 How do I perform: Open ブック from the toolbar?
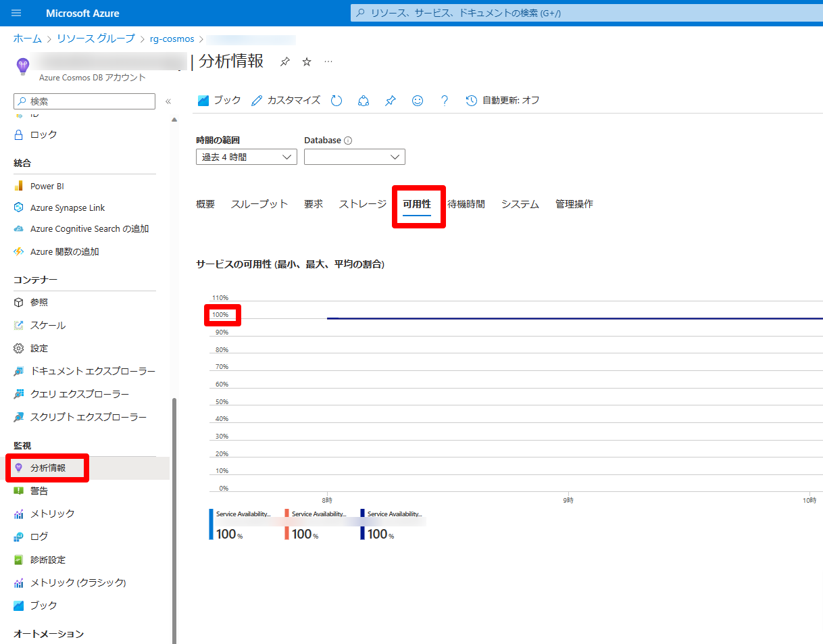point(219,101)
